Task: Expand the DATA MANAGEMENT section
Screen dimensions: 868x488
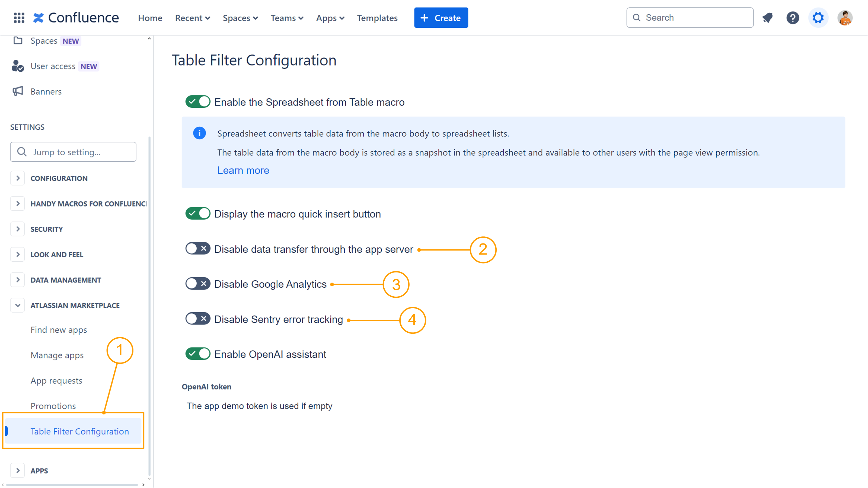Action: (x=18, y=280)
